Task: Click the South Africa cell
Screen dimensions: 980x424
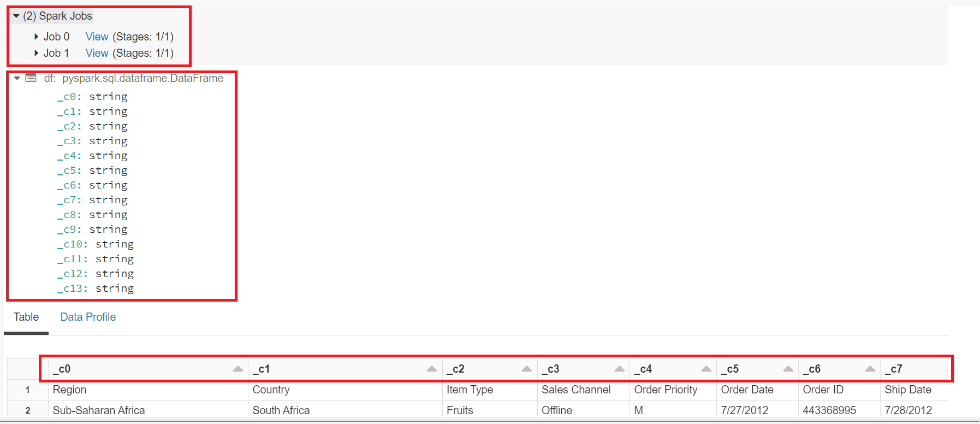Action: [281, 410]
